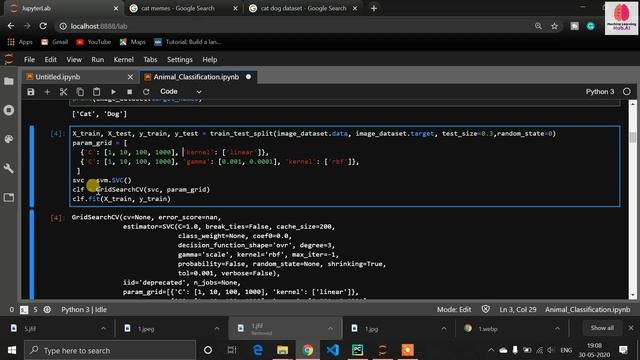Viewport: 640px width, 360px height.
Task: Switch to cat dog dataset Google tab
Action: (303, 8)
